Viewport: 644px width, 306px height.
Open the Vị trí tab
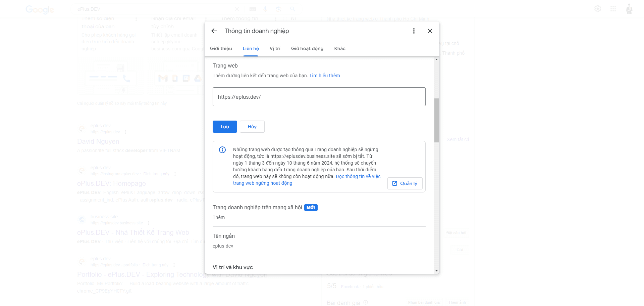pyautogui.click(x=275, y=48)
